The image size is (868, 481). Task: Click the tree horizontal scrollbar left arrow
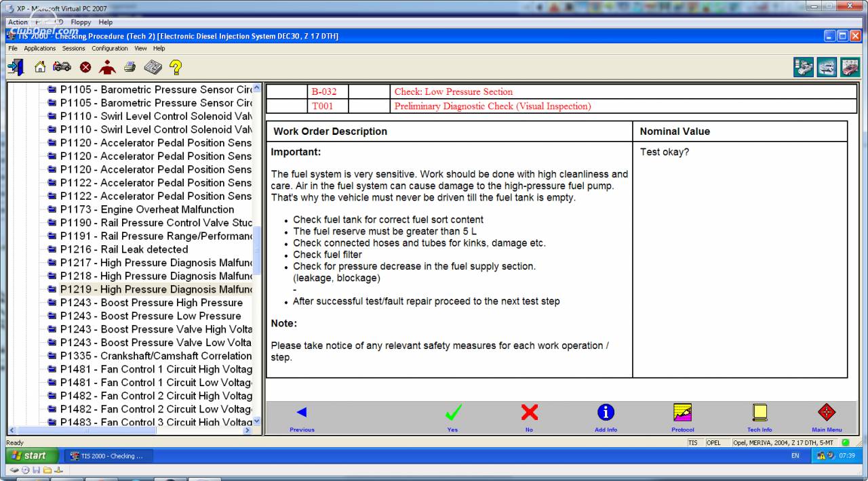click(12, 430)
